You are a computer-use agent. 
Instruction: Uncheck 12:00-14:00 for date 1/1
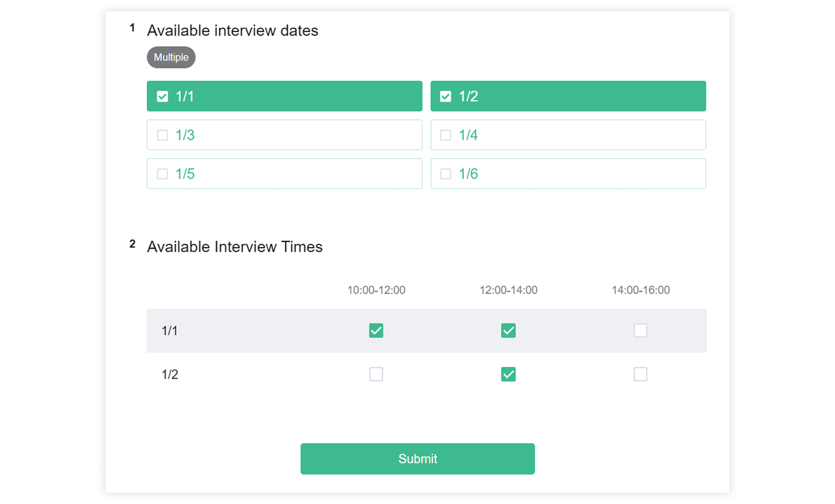tap(508, 331)
